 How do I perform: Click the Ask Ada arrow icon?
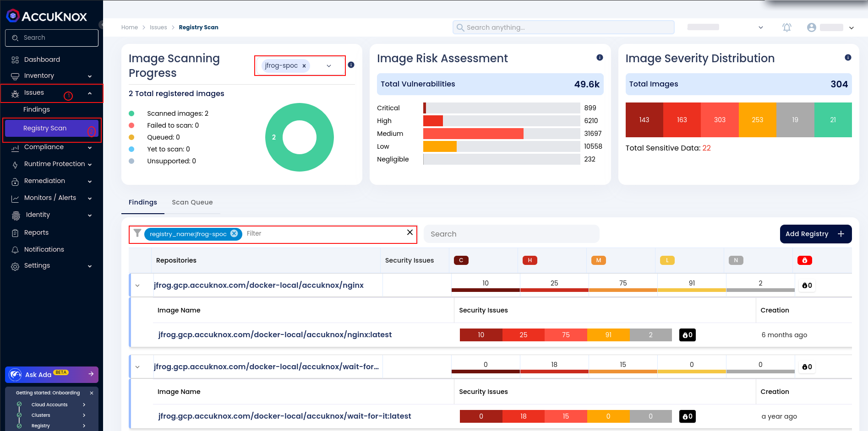tap(91, 374)
